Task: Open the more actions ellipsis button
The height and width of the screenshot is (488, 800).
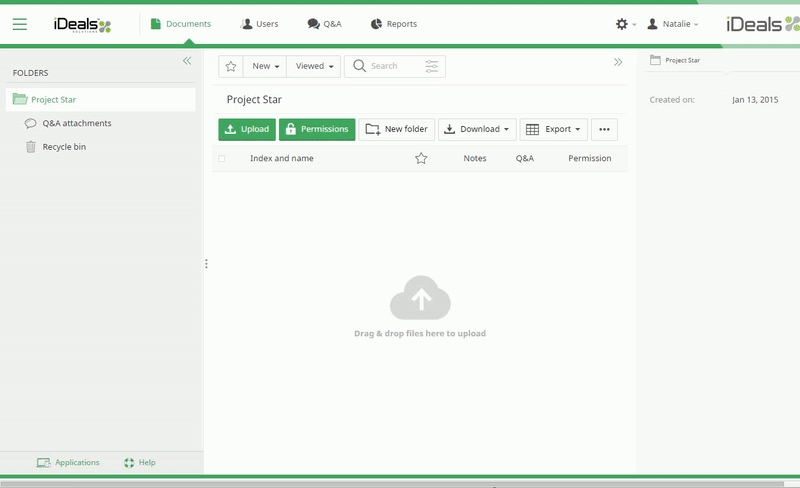Action: [x=604, y=129]
